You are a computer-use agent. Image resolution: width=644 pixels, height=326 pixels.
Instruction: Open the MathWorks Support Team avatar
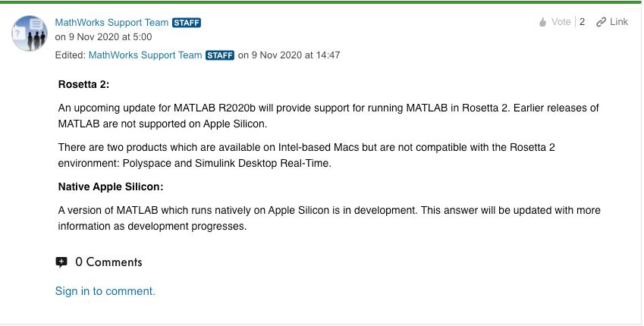pyautogui.click(x=30, y=33)
